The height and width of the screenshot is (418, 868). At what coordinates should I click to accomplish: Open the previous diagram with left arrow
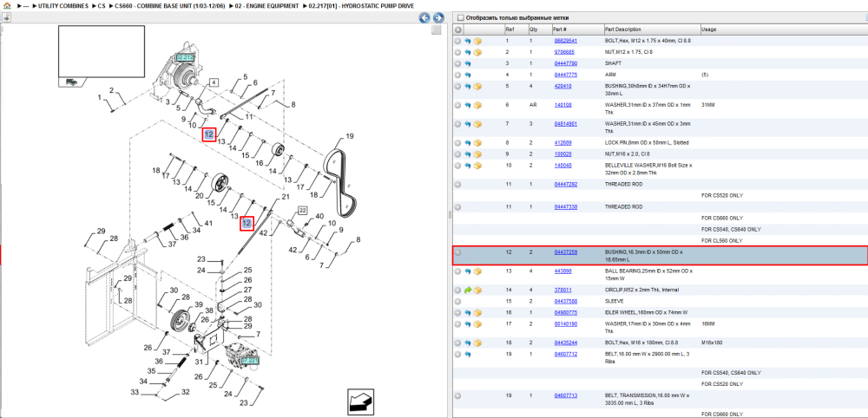(424, 17)
